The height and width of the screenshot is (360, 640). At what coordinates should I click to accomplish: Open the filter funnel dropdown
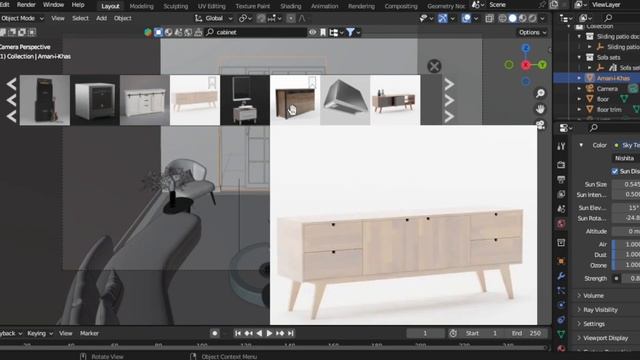(353, 32)
